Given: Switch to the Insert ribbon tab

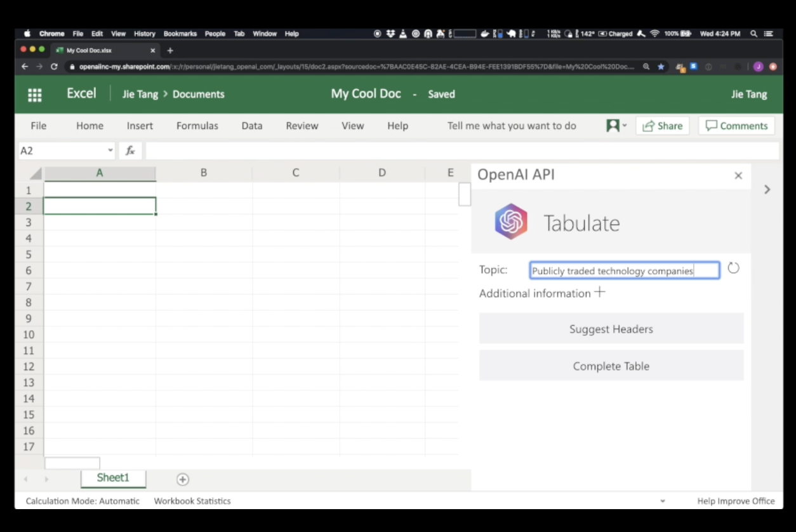Looking at the screenshot, I should (x=140, y=126).
